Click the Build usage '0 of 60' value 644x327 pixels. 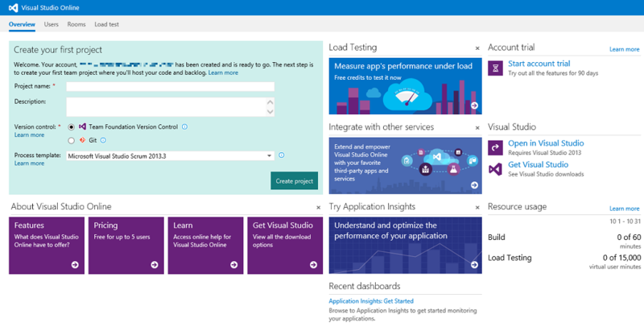point(629,237)
